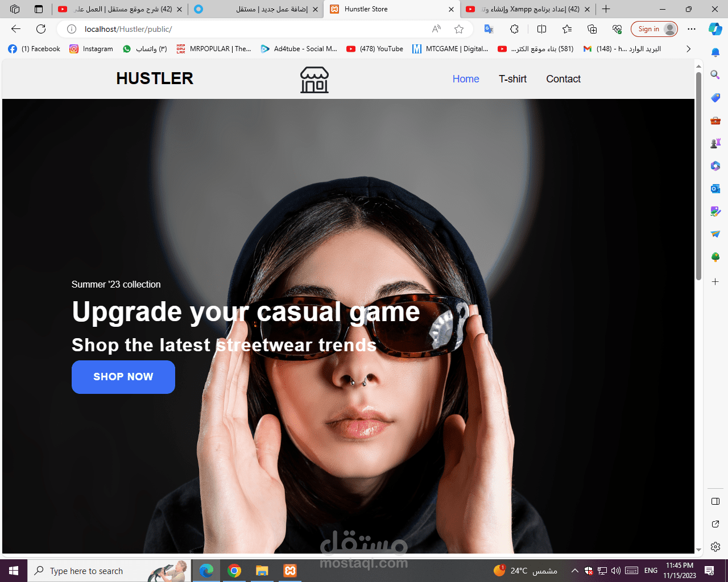
Task: Open the MTCGAME bookmark
Action: (x=450, y=49)
